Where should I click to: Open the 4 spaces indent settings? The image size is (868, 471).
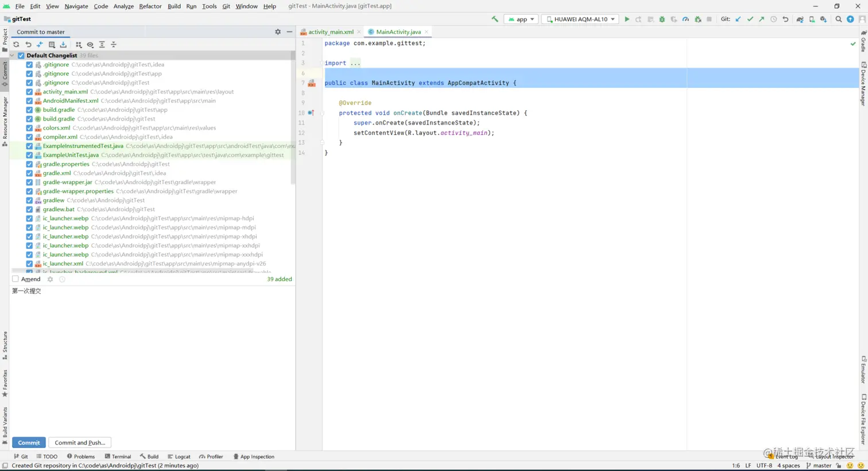pyautogui.click(x=789, y=466)
